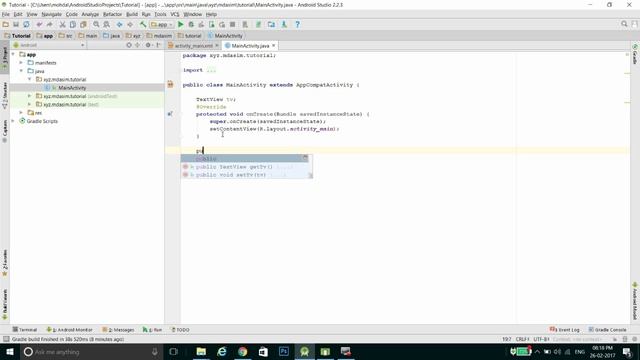Screen dimensions: 640x360
Task: Open the Android project view dropdown
Action: pyautogui.click(x=49, y=45)
